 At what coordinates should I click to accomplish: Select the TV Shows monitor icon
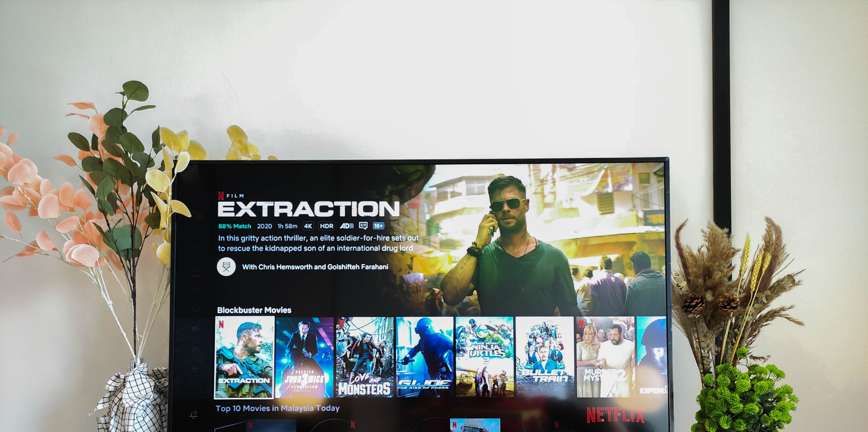pyautogui.click(x=196, y=309)
